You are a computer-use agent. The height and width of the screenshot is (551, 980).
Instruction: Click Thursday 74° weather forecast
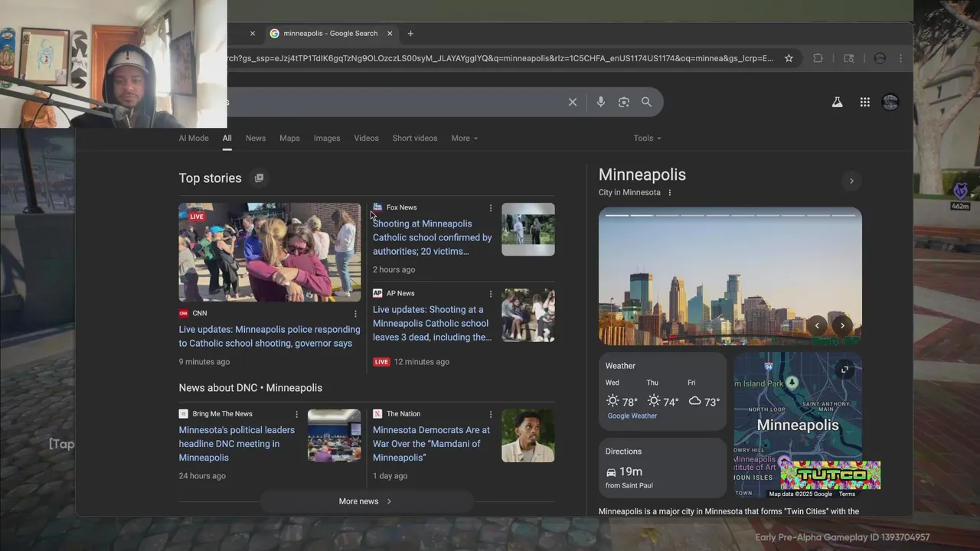coord(663,396)
